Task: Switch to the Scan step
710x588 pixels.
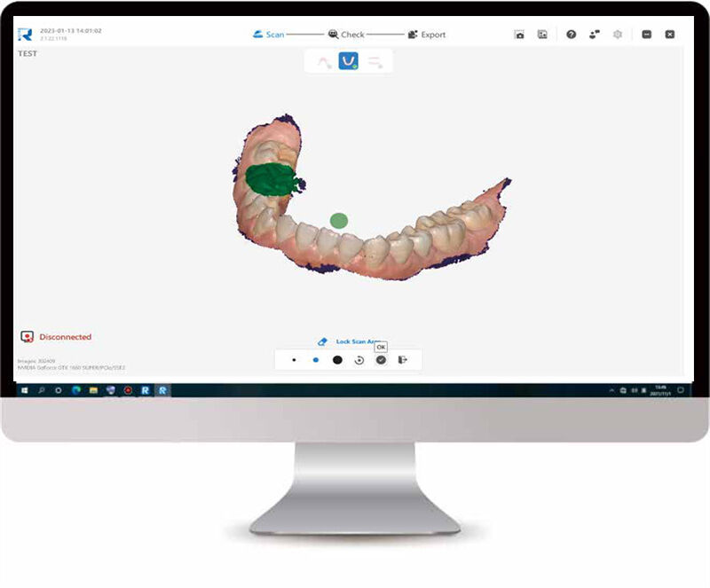Action: tap(269, 35)
